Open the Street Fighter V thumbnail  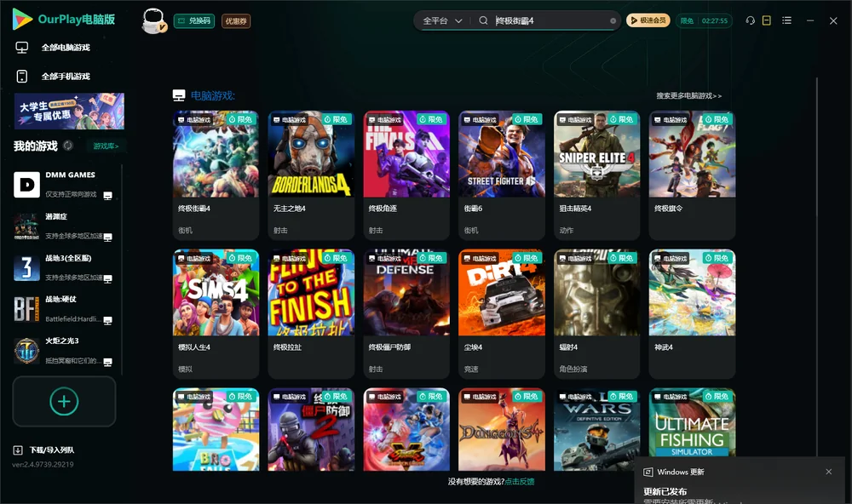click(x=406, y=429)
